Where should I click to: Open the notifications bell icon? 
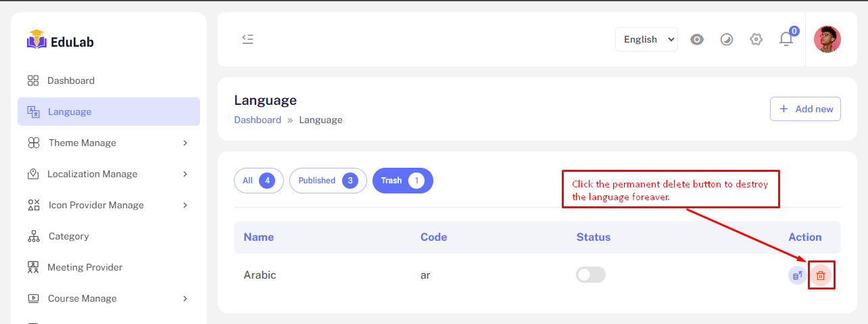pos(786,39)
